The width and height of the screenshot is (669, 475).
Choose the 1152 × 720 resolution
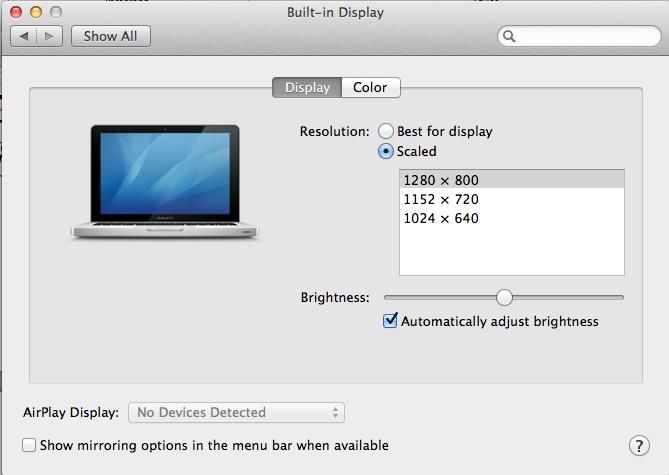pos(512,199)
